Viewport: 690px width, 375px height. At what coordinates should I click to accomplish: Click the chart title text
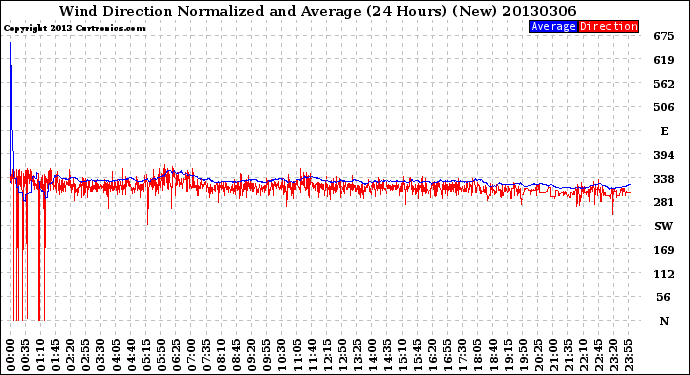[x=317, y=11]
